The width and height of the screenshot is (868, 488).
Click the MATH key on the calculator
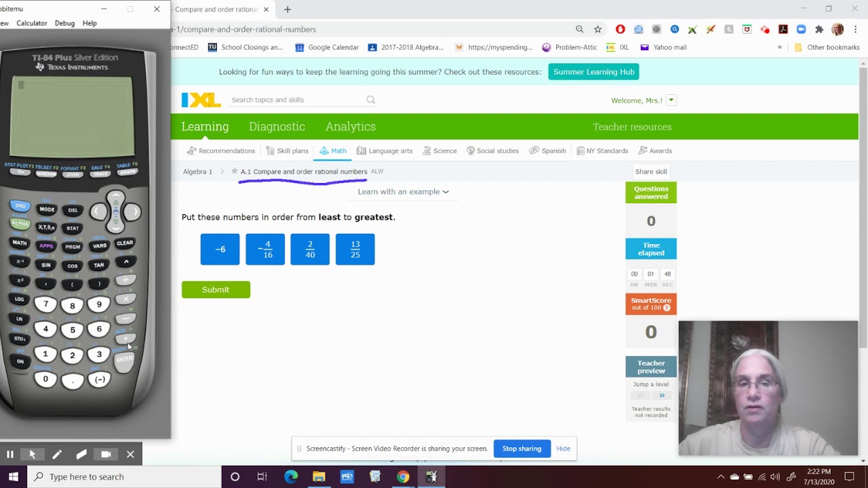click(x=20, y=243)
